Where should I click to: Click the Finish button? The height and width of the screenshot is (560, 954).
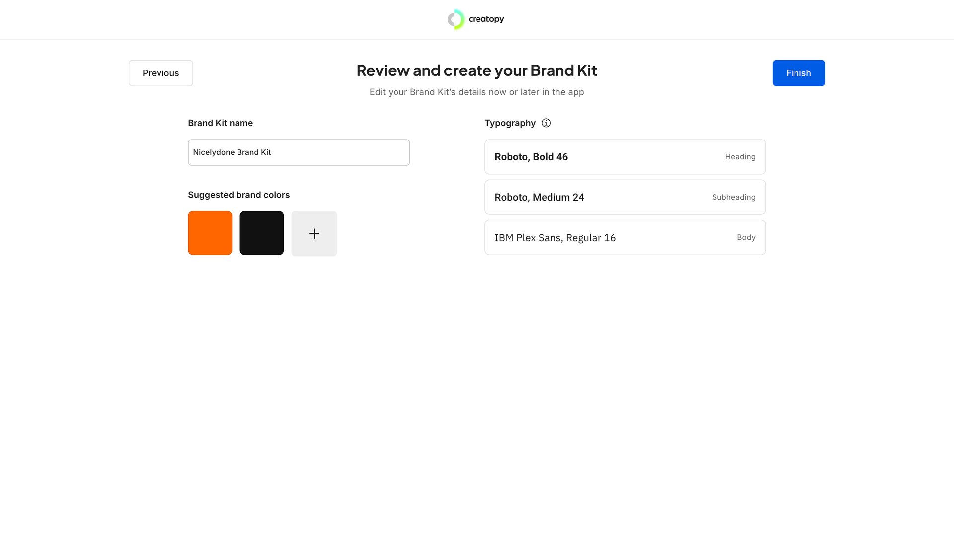click(798, 72)
